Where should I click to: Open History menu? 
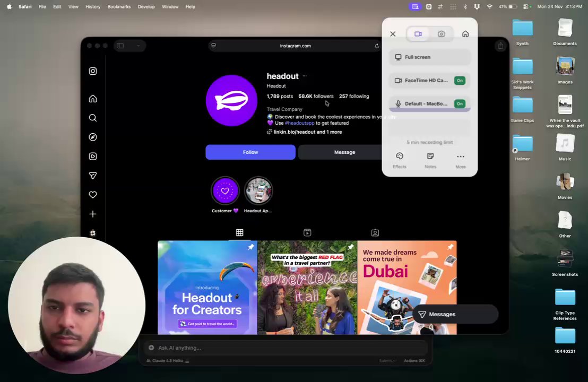click(x=93, y=7)
